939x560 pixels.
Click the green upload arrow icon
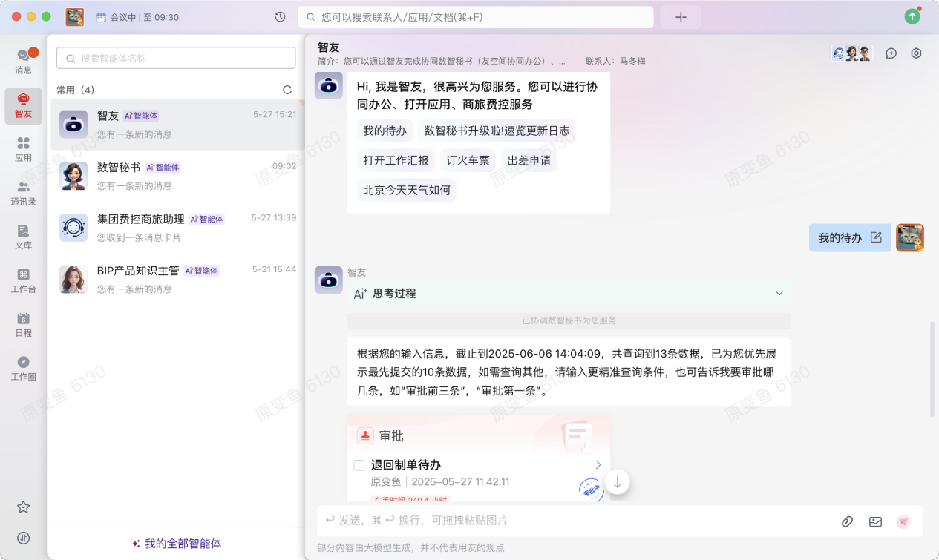click(912, 16)
